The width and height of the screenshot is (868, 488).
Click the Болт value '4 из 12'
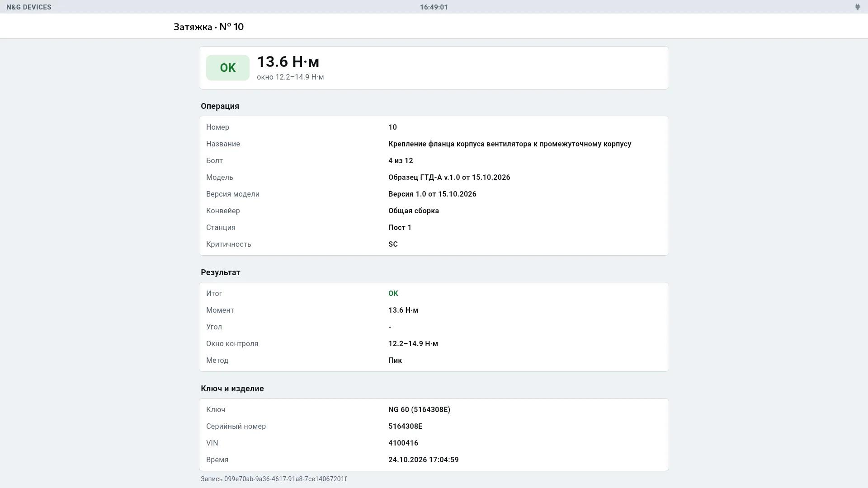pos(401,161)
